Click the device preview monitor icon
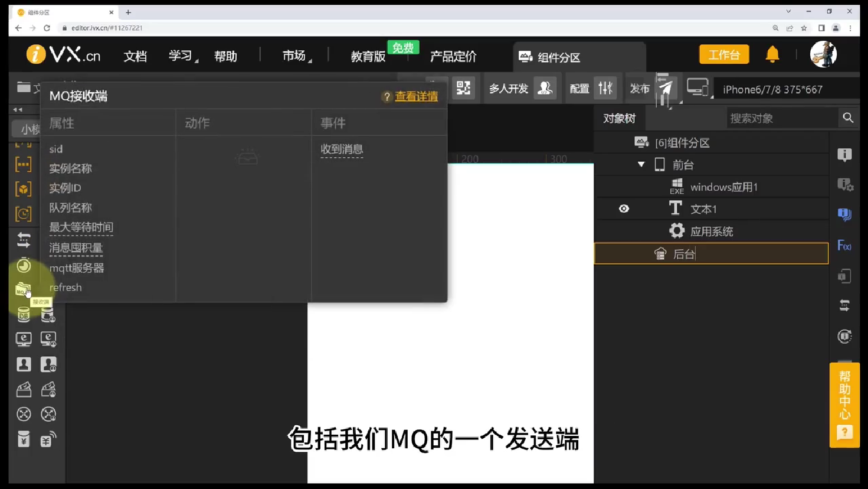This screenshot has width=868, height=489. pyautogui.click(x=697, y=88)
